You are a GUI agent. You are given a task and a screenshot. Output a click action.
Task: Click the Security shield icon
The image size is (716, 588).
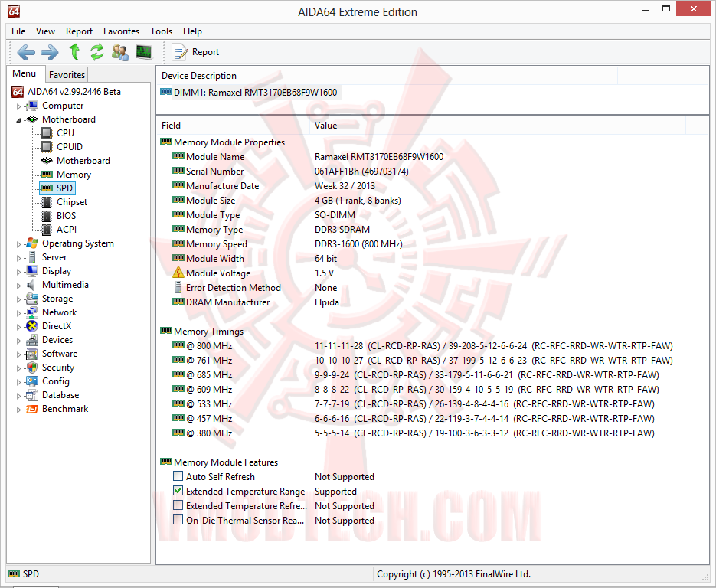coord(32,367)
